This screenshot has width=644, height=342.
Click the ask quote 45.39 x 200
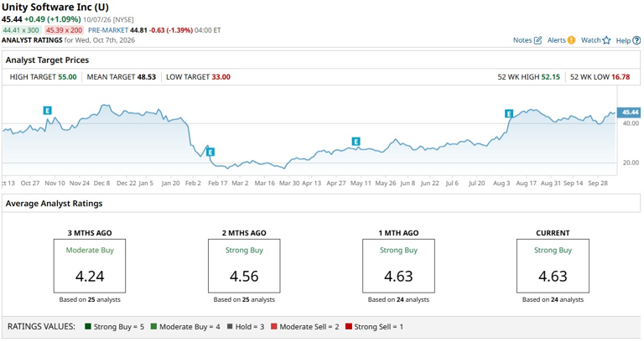(64, 30)
